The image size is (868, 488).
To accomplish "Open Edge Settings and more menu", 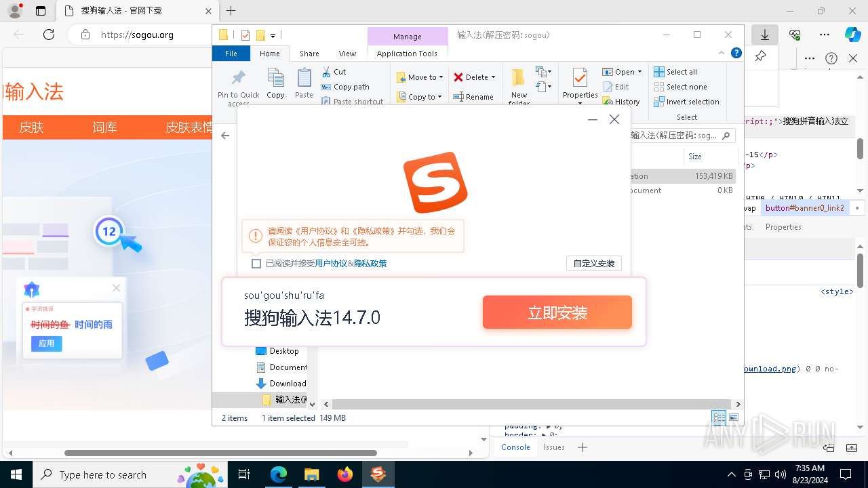I will pyautogui.click(x=825, y=35).
